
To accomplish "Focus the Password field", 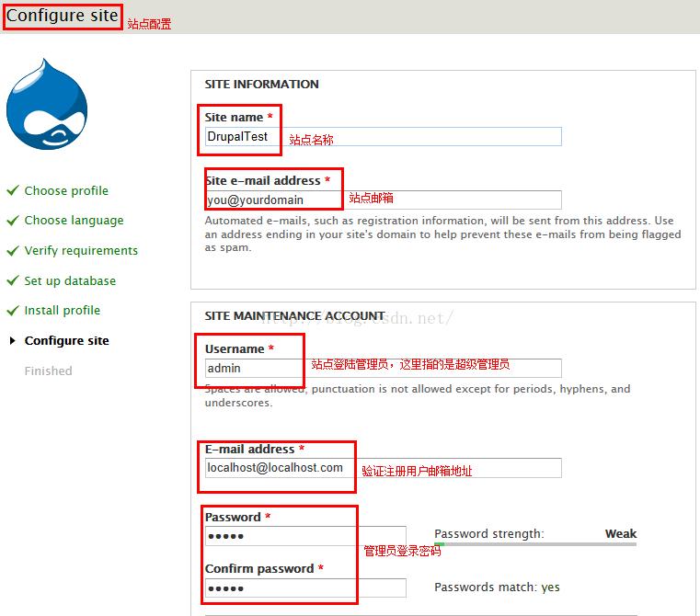I will coord(304,536).
